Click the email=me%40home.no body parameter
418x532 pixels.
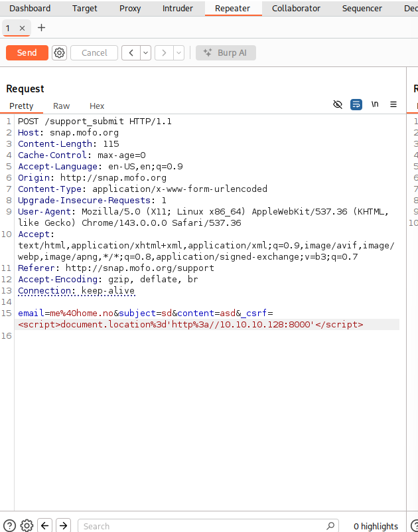(x=66, y=313)
